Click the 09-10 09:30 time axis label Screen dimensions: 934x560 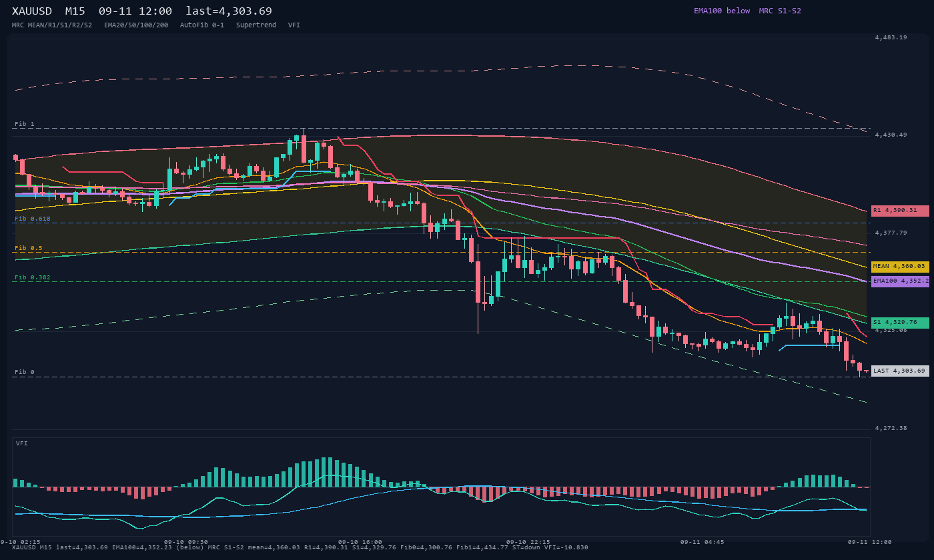186,542
